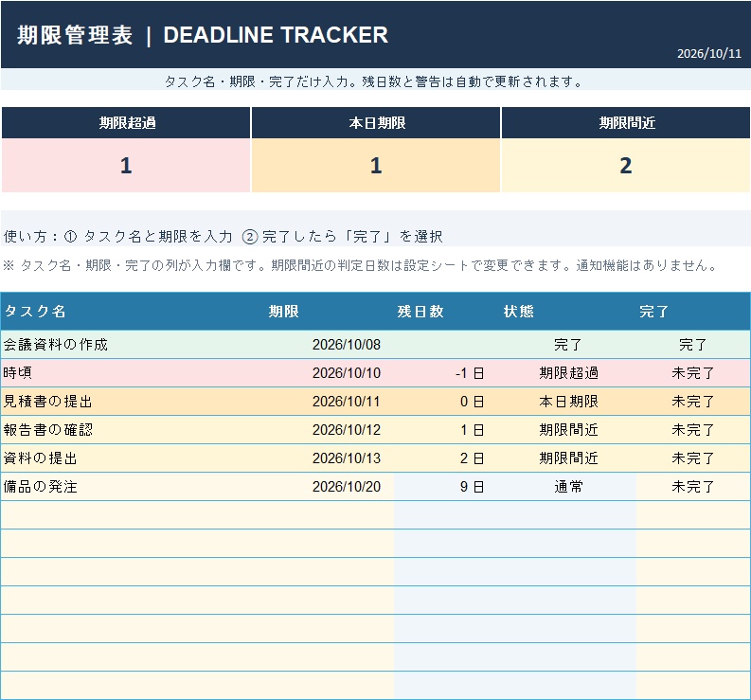Click the 期限間近 status for 報告書の確認
This screenshot has width=751, height=700.
(x=567, y=430)
